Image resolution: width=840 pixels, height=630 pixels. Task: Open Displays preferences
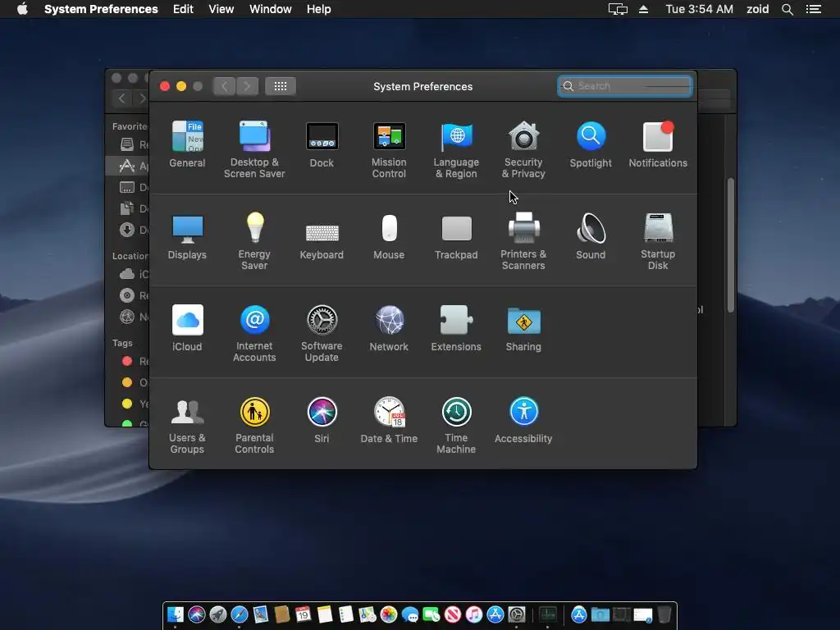tap(187, 236)
